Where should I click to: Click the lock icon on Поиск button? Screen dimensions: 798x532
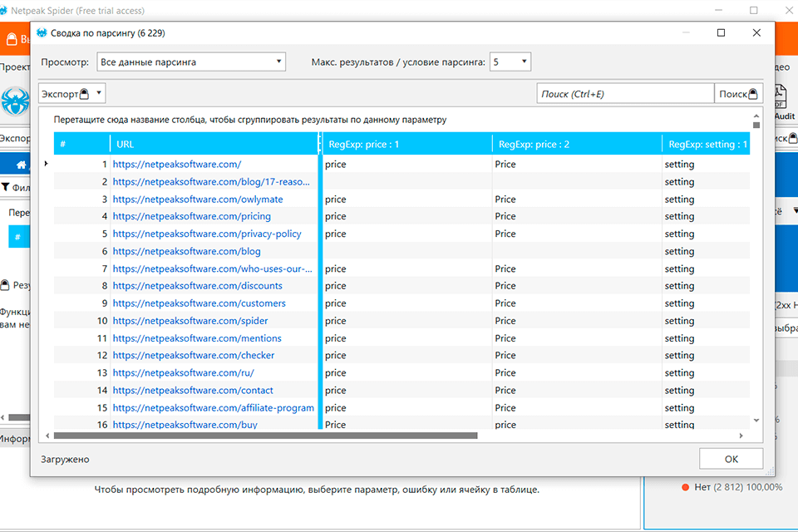[x=753, y=94]
